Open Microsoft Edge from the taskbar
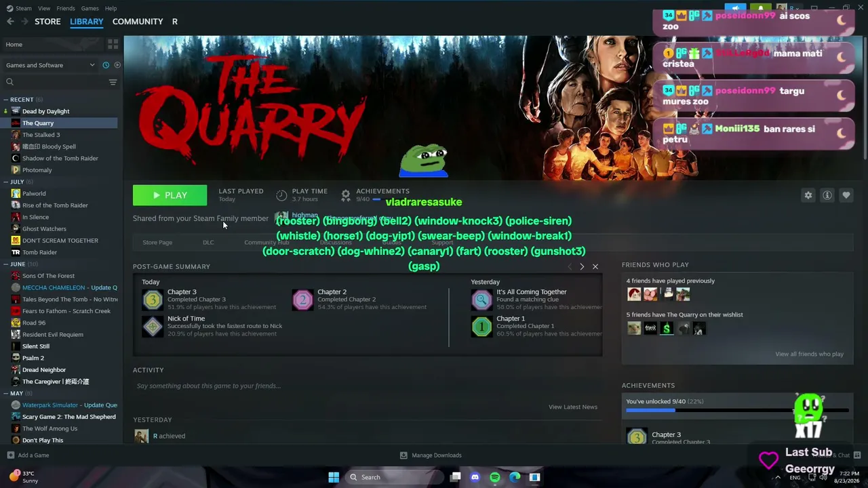This screenshot has height=488, width=868. [x=515, y=477]
